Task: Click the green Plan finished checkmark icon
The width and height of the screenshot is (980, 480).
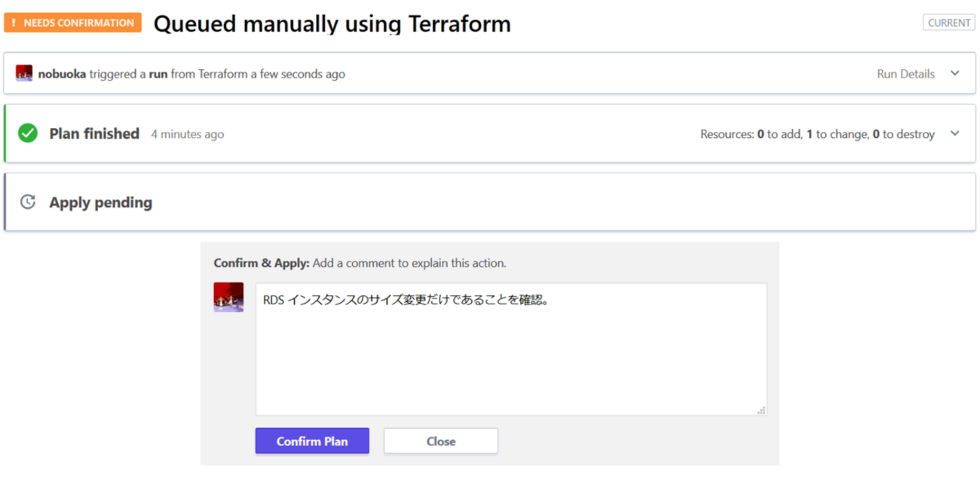Action: [x=28, y=134]
